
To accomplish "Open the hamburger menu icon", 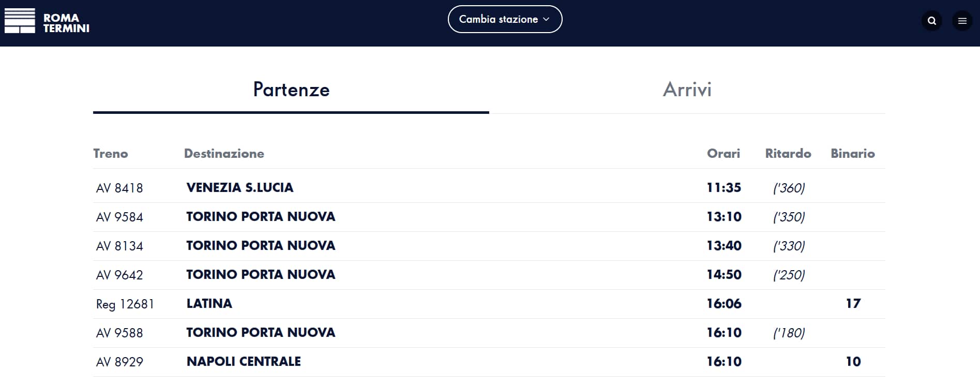I will point(962,21).
